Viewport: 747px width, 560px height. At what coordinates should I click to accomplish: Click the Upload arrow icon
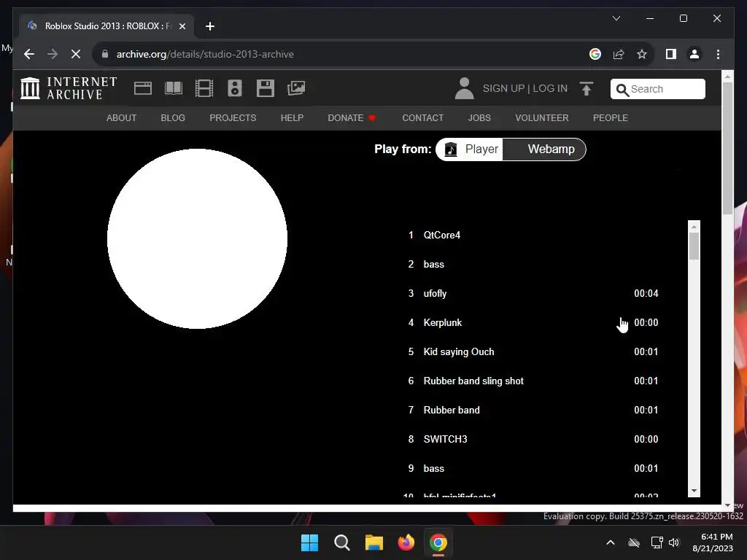coord(587,88)
